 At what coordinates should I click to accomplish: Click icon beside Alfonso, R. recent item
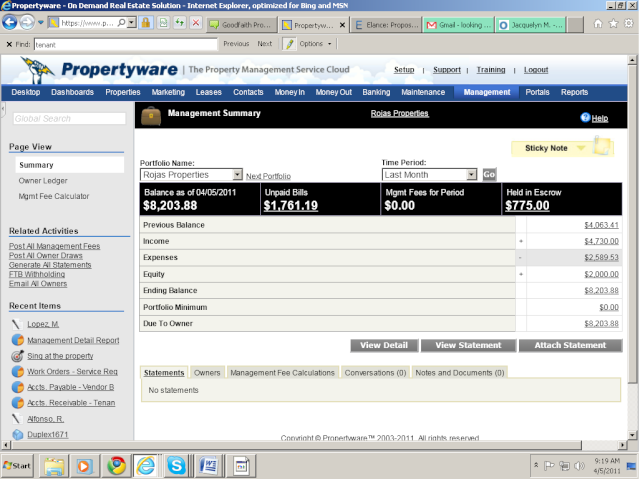[16, 419]
